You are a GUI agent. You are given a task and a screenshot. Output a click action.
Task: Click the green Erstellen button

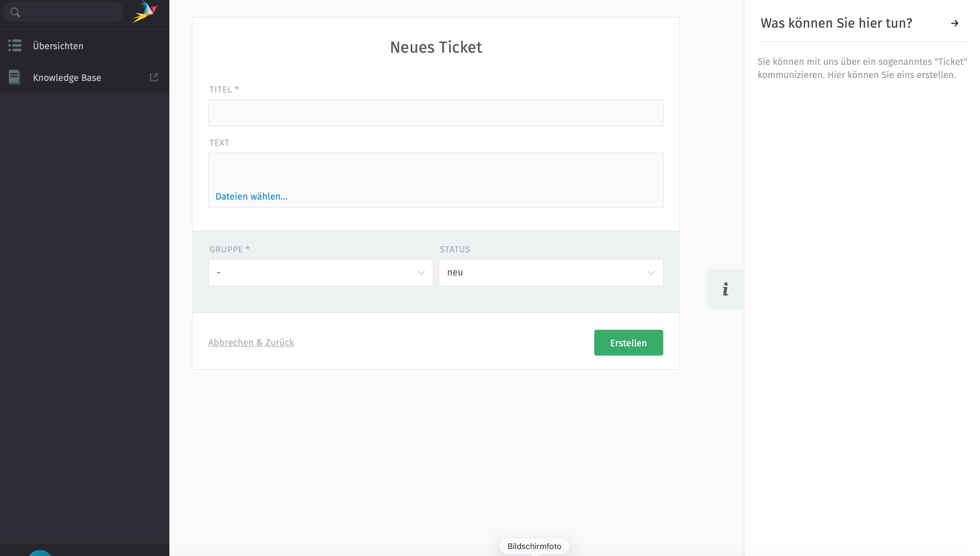(628, 343)
